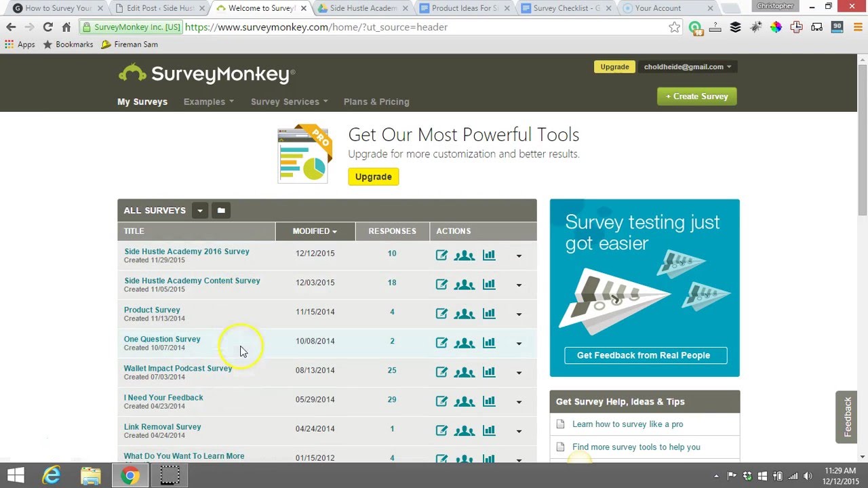Open the choldheide@gmail.com account dropdown
This screenshot has height=488, width=868.
[688, 66]
